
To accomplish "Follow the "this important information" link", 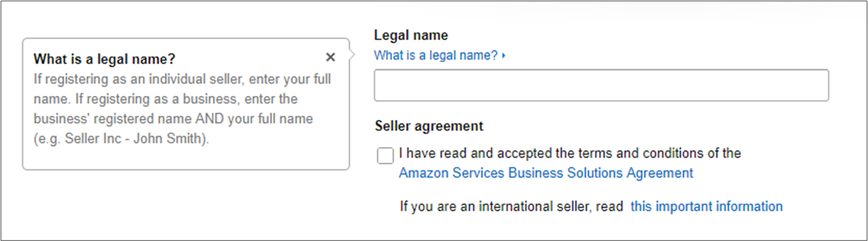I will click(x=706, y=207).
